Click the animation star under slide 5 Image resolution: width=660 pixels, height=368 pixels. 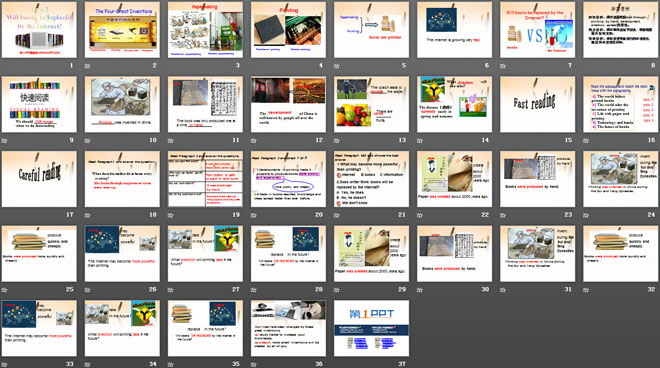pyautogui.click(x=337, y=66)
